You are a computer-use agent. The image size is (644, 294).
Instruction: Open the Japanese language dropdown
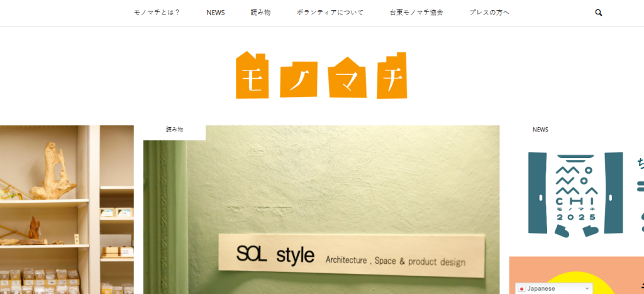coord(554,288)
